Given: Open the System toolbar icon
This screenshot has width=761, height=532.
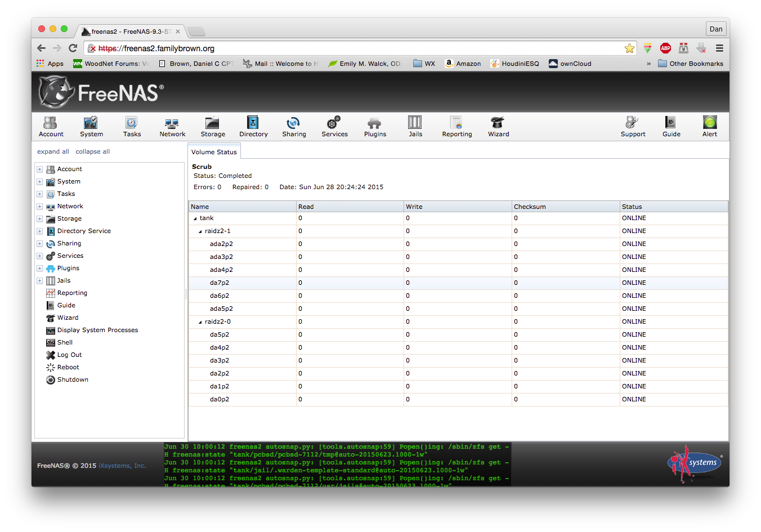Looking at the screenshot, I should coord(91,127).
